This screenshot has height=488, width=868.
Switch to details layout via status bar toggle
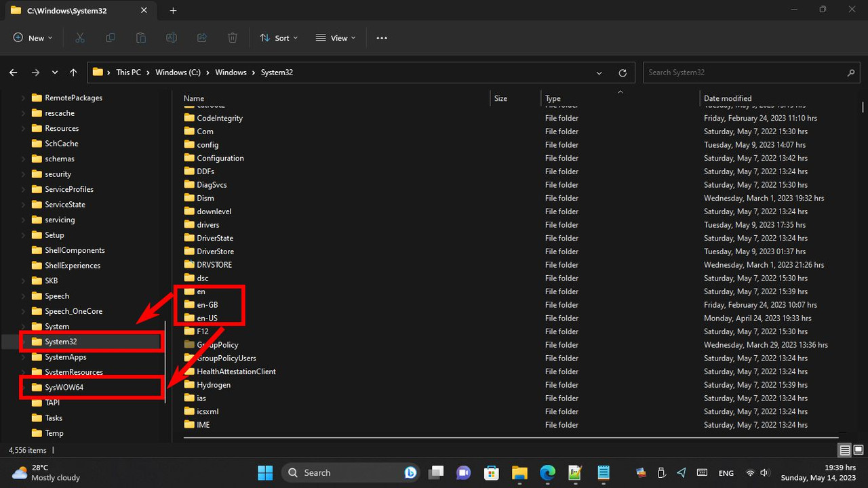(844, 449)
